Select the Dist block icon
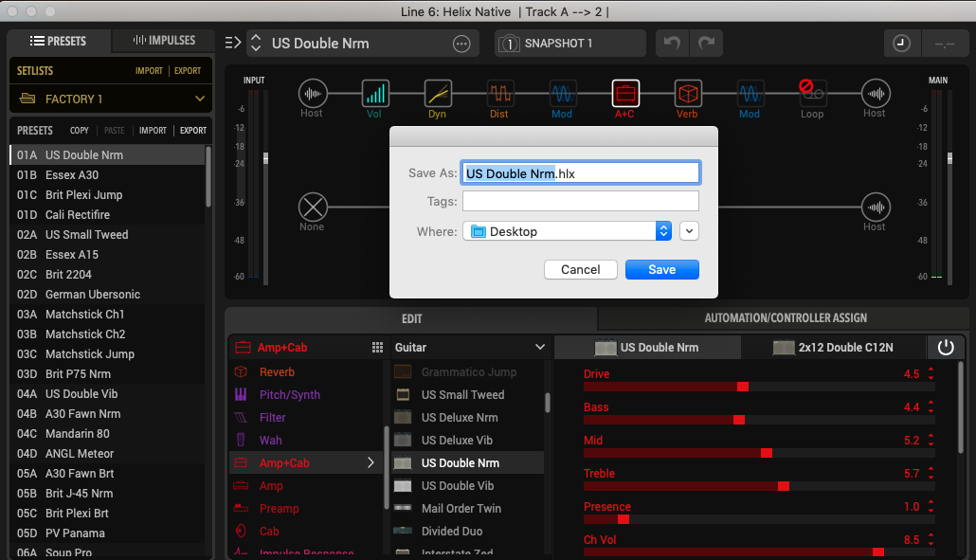This screenshot has height=560, width=976. tap(499, 94)
